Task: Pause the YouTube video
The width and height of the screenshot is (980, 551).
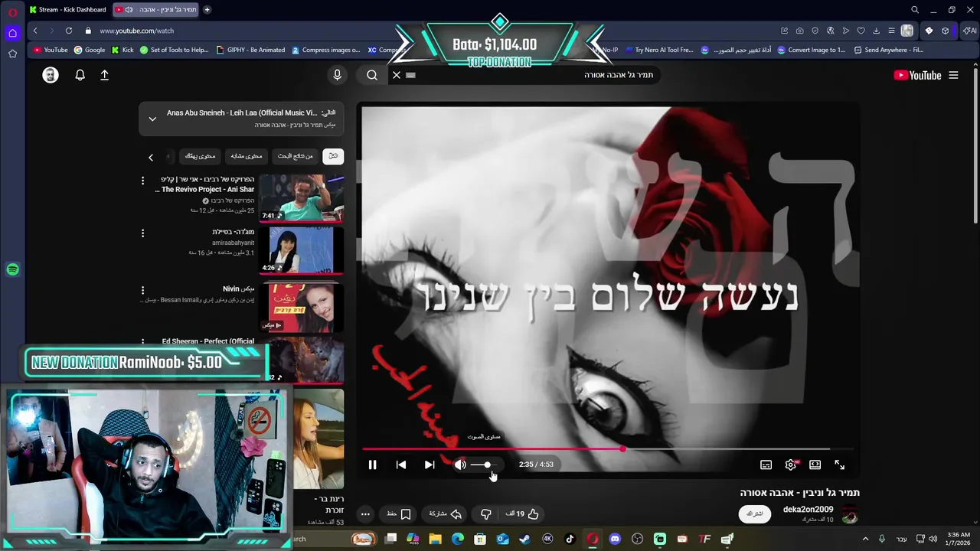Action: point(372,465)
